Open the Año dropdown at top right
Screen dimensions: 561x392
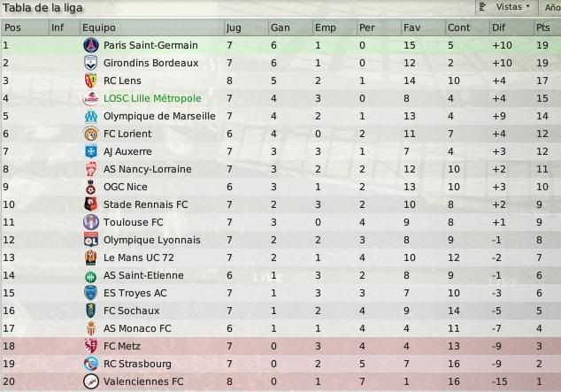[551, 7]
